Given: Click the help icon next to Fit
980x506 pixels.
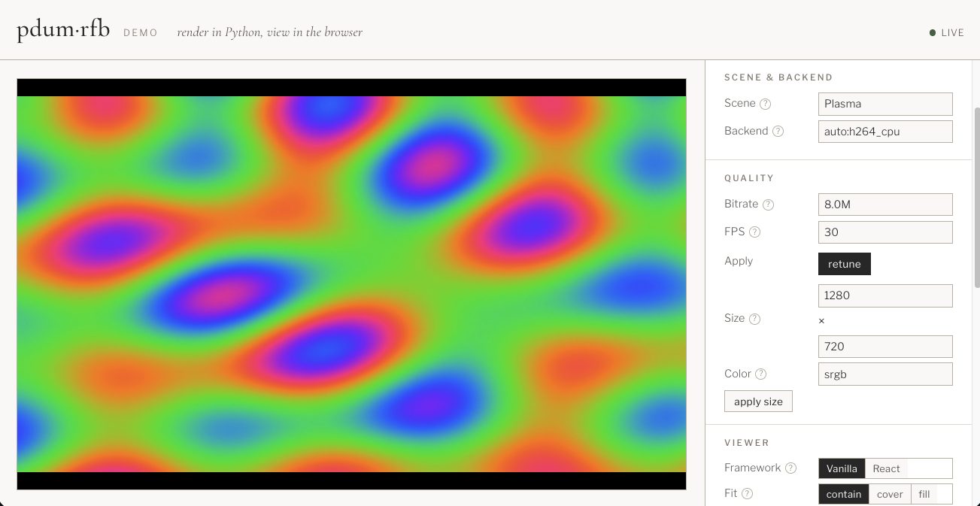Looking at the screenshot, I should 748,494.
